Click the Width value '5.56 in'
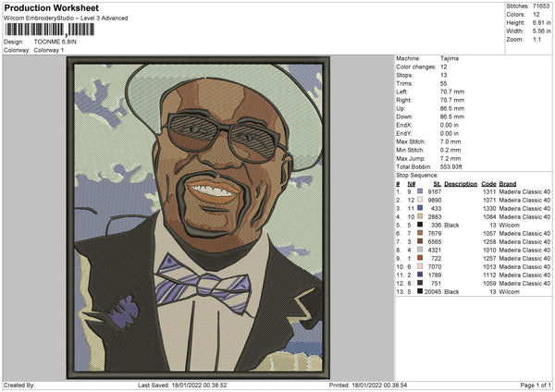Viewport: 555px width, 392px height. pos(541,31)
